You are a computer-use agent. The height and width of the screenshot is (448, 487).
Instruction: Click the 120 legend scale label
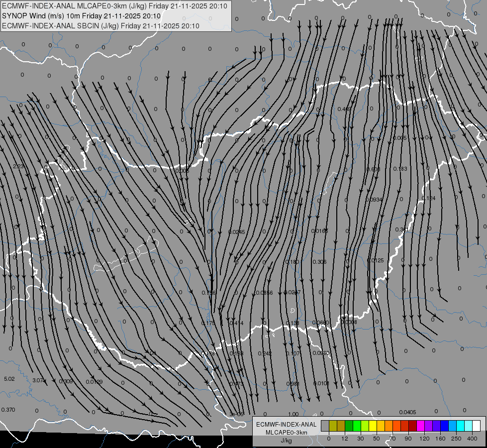[x=424, y=439]
